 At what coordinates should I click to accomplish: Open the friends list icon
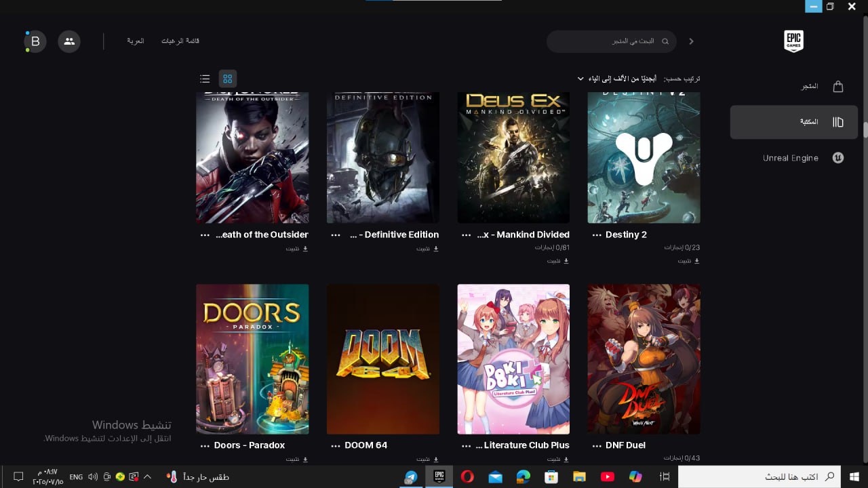pos(69,41)
